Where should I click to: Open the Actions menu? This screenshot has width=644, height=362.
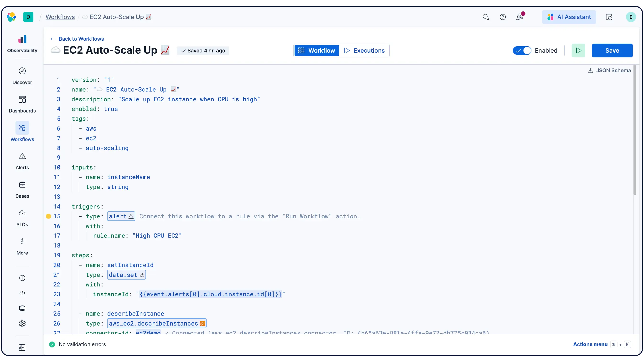coord(590,344)
